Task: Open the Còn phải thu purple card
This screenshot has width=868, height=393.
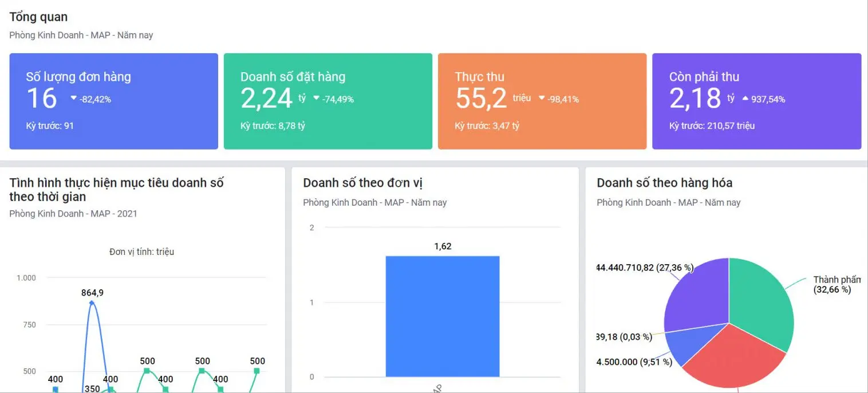Action: (x=756, y=101)
